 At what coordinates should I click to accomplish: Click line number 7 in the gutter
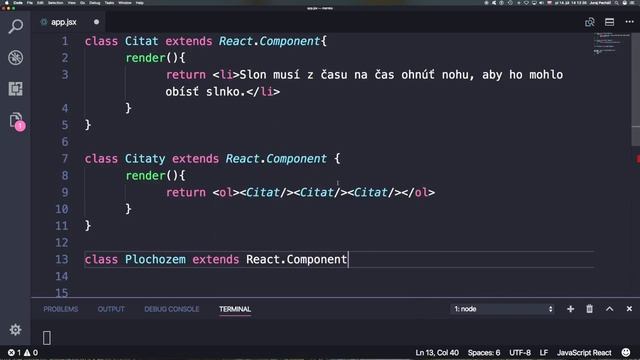[x=65, y=158]
